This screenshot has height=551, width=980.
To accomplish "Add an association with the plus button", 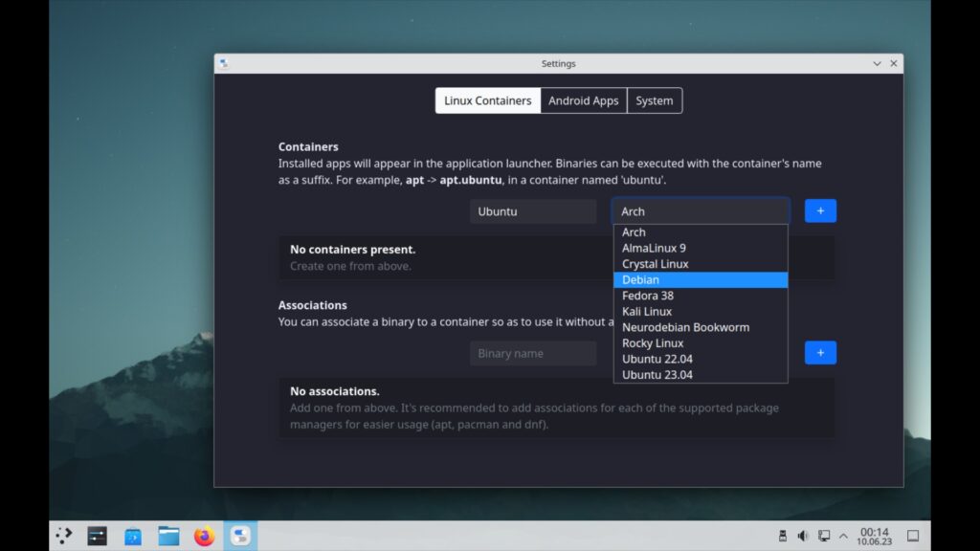I will pos(820,353).
